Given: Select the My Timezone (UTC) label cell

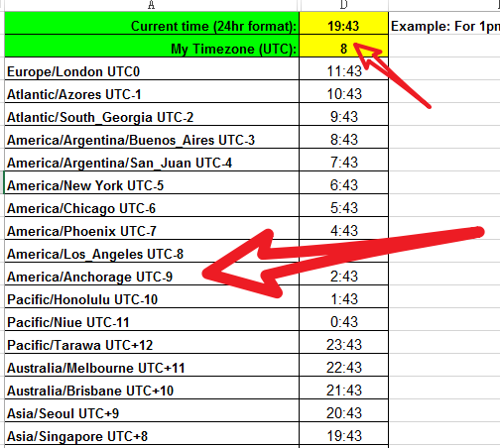Looking at the screenshot, I should click(x=152, y=46).
